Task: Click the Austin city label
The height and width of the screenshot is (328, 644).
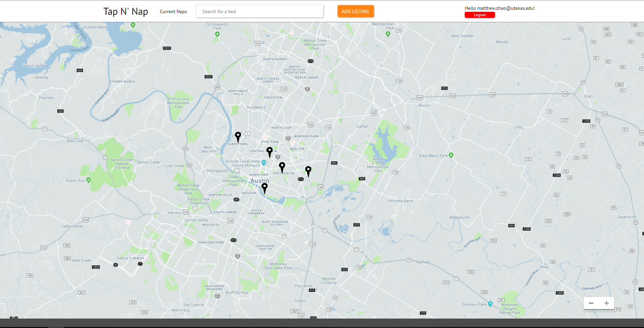Action: pyautogui.click(x=260, y=181)
